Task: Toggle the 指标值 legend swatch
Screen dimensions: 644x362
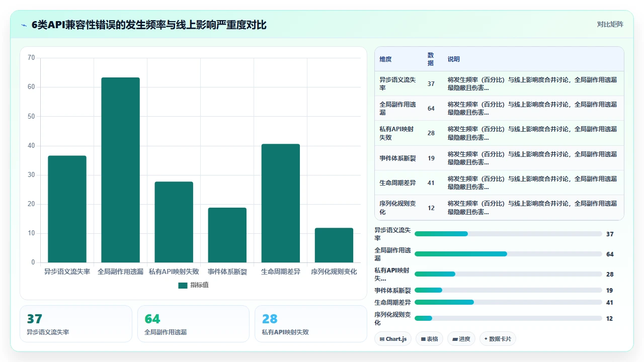Action: click(x=183, y=286)
